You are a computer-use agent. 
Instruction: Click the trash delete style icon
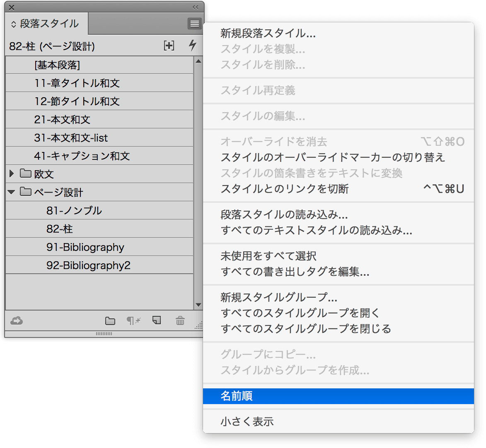pyautogui.click(x=180, y=320)
